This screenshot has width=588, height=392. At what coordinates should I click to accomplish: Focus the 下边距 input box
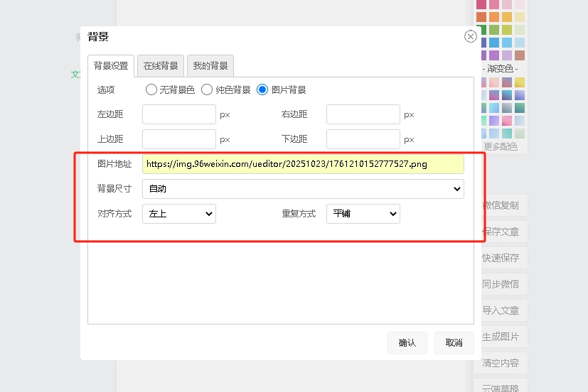pyautogui.click(x=363, y=139)
